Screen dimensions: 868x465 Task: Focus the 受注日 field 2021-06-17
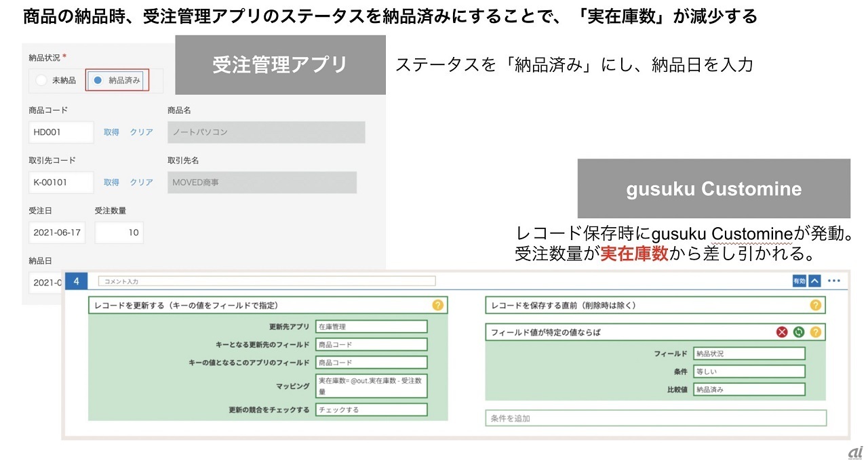tap(57, 232)
